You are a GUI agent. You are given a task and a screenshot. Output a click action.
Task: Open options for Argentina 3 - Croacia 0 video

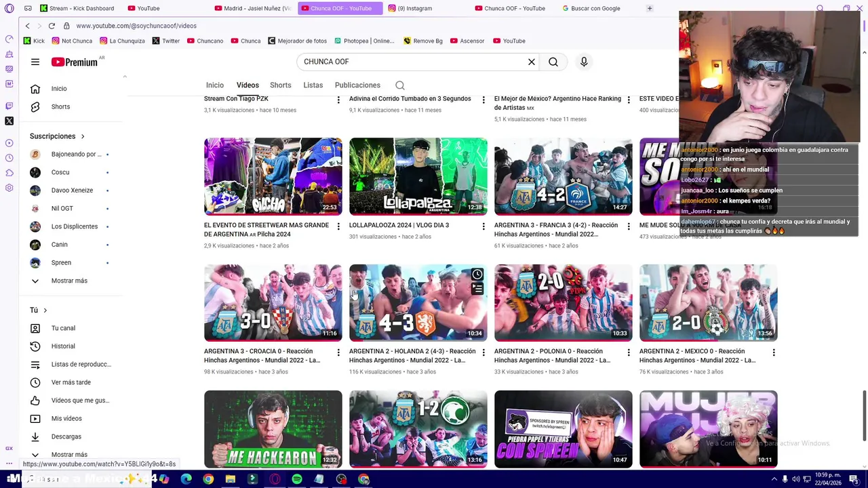click(x=338, y=352)
